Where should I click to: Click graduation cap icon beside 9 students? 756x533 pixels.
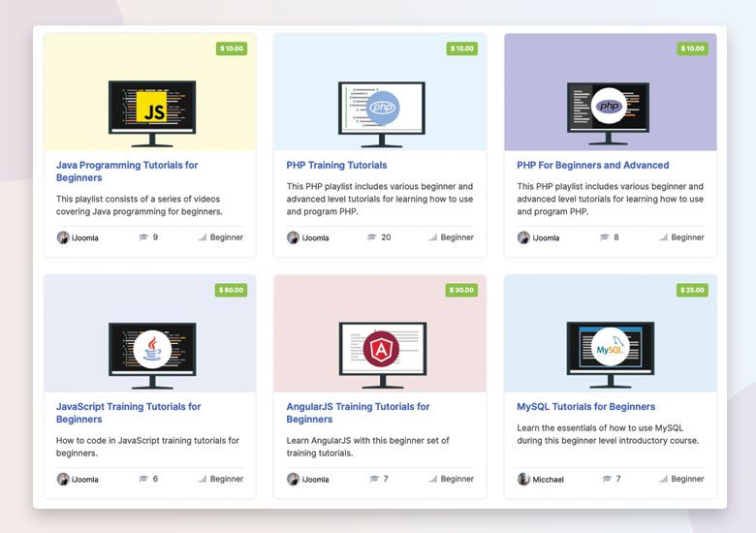click(143, 237)
